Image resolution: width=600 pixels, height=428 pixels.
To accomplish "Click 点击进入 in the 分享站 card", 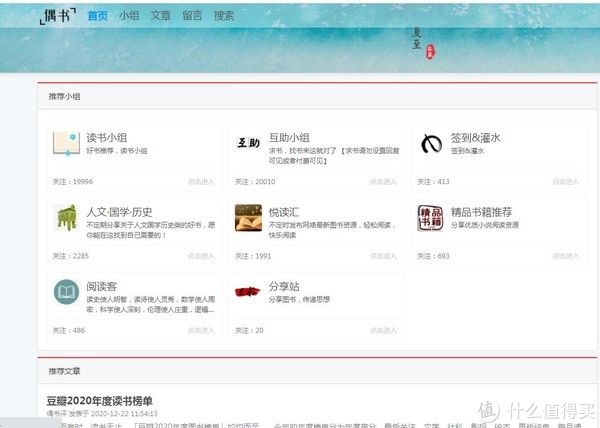I will (383, 330).
